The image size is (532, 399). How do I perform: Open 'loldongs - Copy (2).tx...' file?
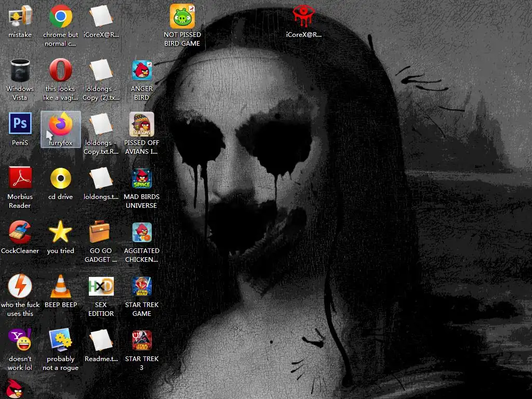click(x=101, y=70)
